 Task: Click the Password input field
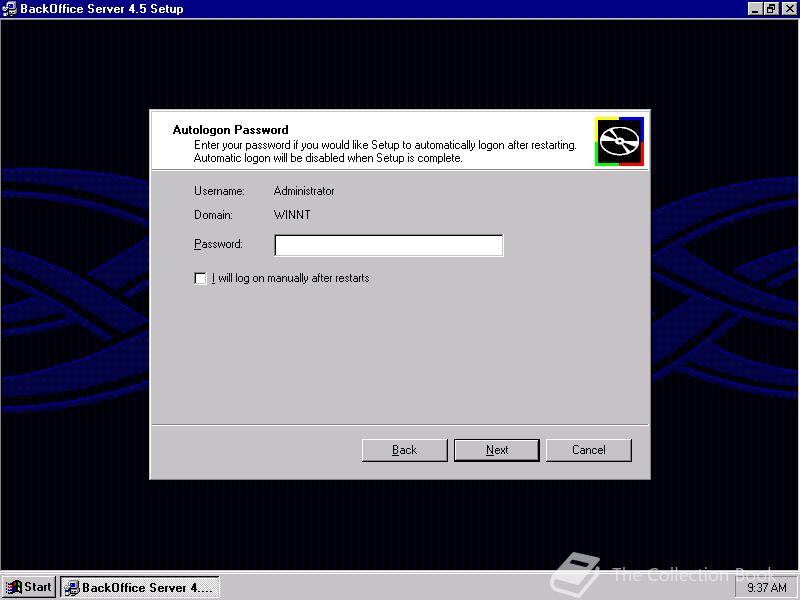pyautogui.click(x=388, y=245)
